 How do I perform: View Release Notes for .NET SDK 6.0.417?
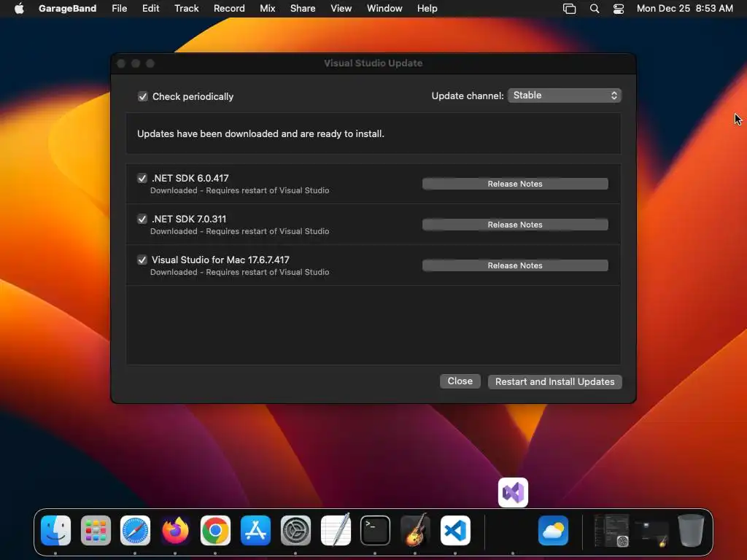click(515, 184)
